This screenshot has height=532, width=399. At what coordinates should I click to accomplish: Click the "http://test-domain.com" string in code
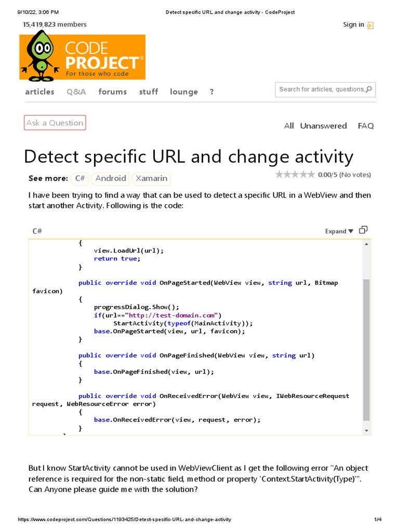[171, 315]
